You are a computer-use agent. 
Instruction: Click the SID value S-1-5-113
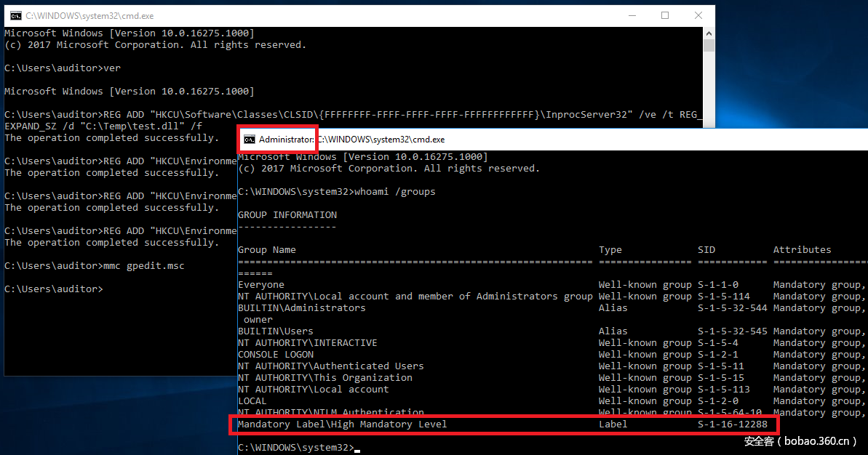(723, 389)
